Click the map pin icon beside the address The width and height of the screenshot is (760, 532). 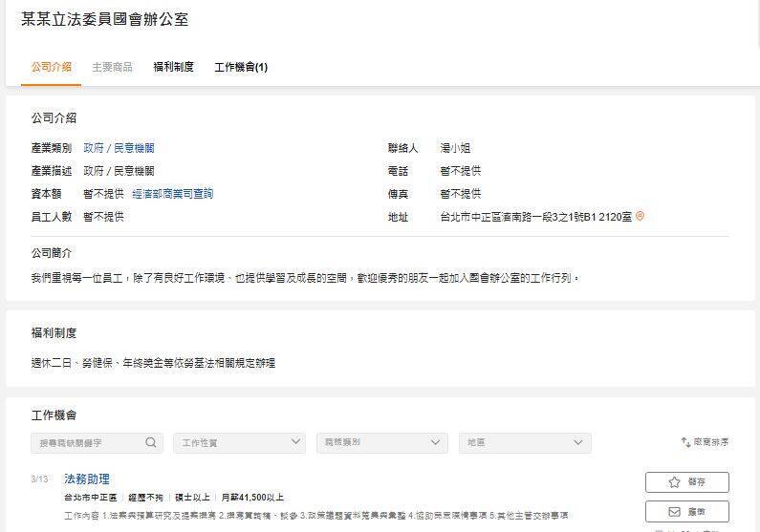point(640,217)
